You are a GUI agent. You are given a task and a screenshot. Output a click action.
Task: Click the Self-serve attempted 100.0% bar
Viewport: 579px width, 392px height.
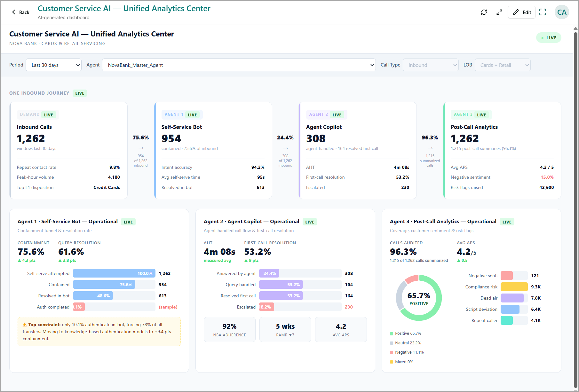[x=114, y=273]
